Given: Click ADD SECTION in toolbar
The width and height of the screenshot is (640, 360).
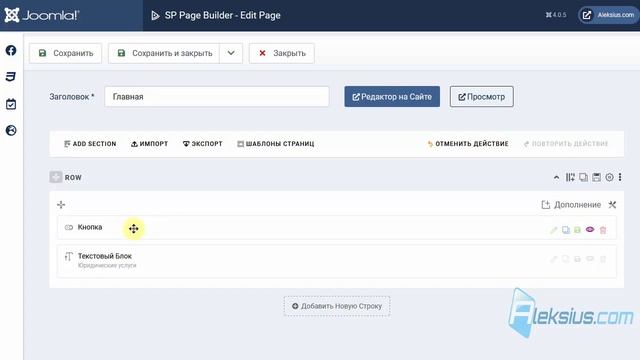Looking at the screenshot, I should pyautogui.click(x=90, y=144).
